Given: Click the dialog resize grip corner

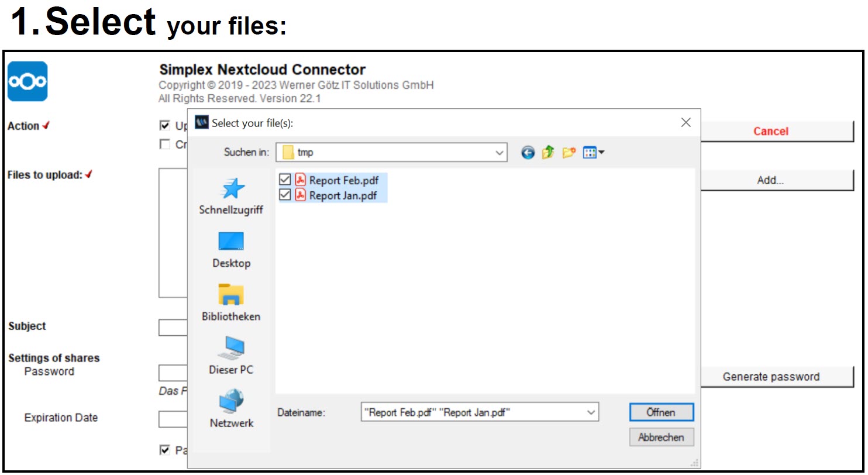Looking at the screenshot, I should click(695, 463).
